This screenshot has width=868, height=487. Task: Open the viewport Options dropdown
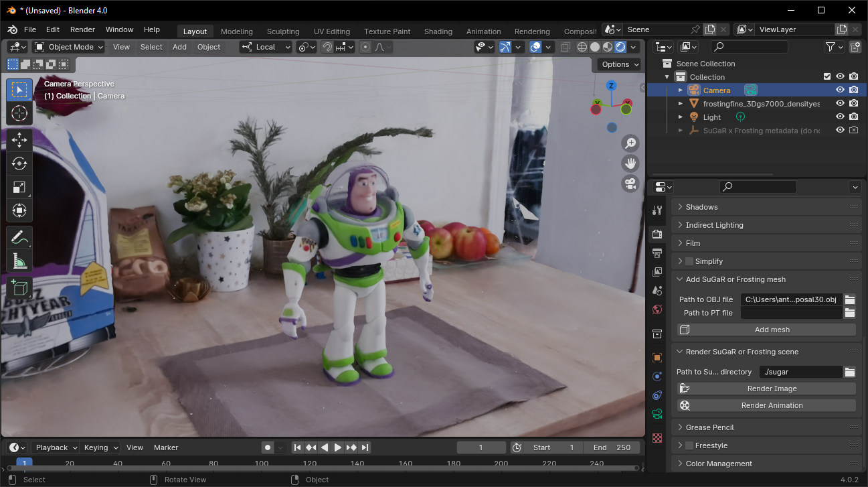(620, 64)
